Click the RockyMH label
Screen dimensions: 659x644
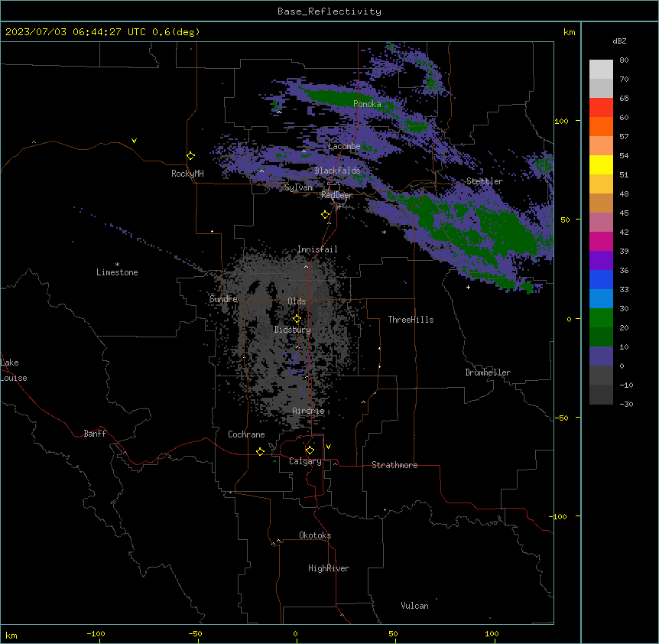tap(187, 174)
